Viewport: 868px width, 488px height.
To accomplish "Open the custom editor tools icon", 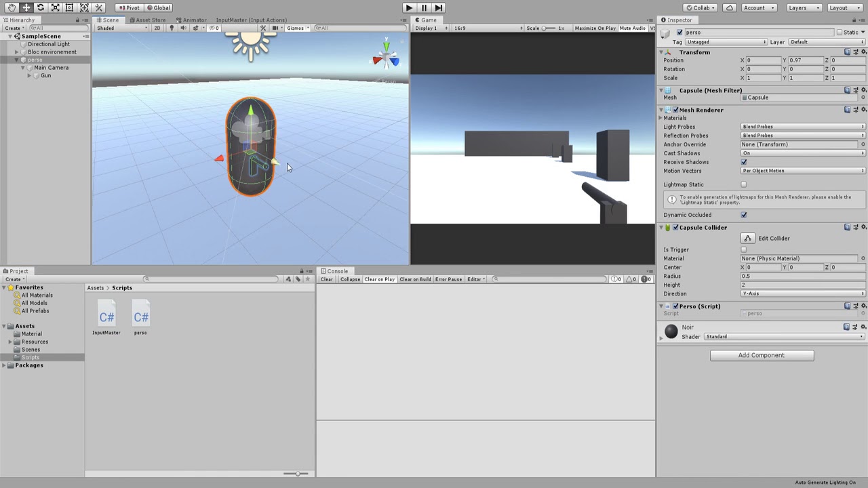I will point(99,7).
